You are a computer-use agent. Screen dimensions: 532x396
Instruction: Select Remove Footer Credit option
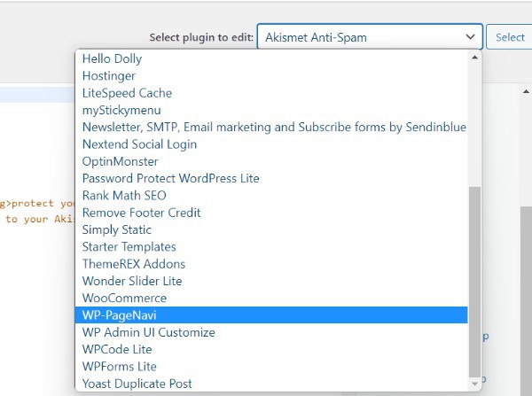[x=271, y=213]
